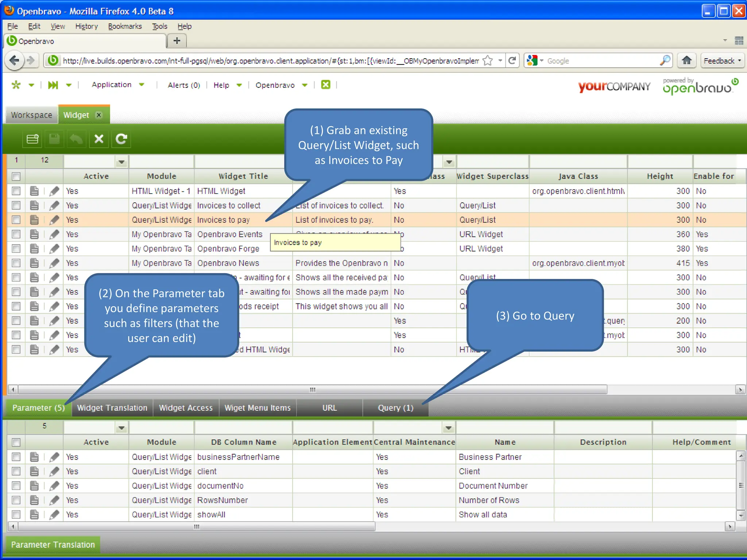Click the green X logout icon
747x560 pixels.
click(325, 85)
